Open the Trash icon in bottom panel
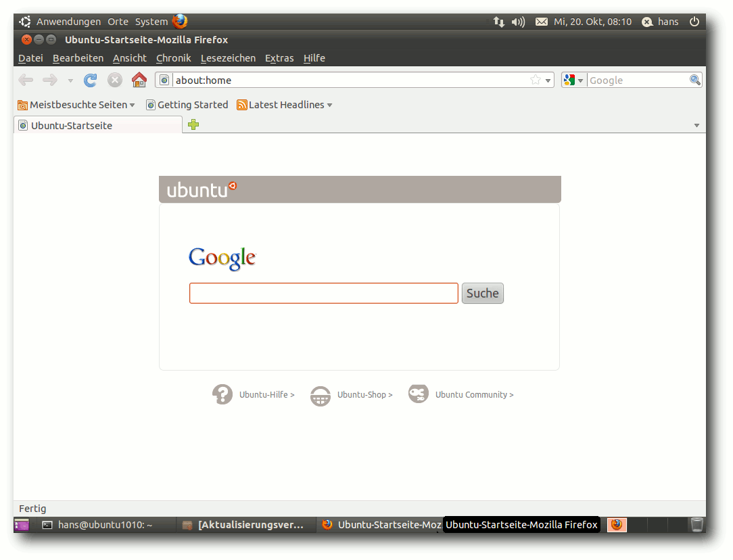The width and height of the screenshot is (733, 560). [696, 524]
